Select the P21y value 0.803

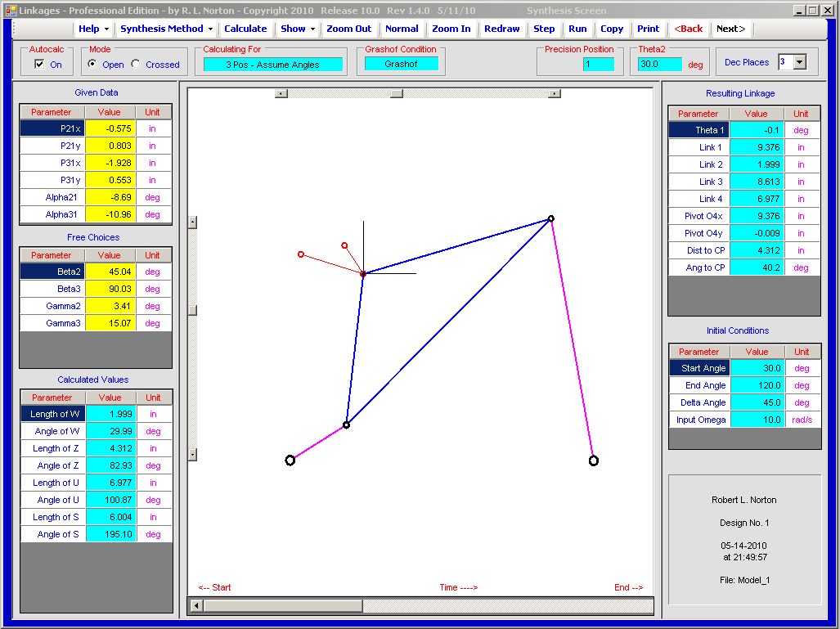click(x=110, y=146)
